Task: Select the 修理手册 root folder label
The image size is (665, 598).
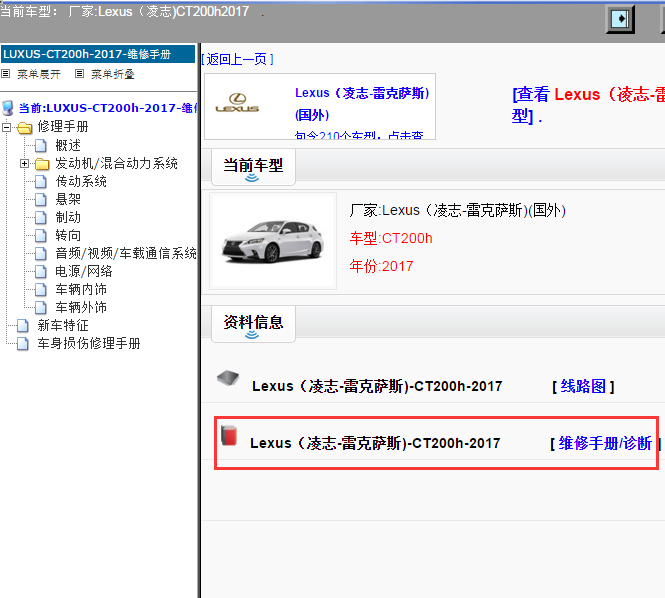Action: pos(63,127)
